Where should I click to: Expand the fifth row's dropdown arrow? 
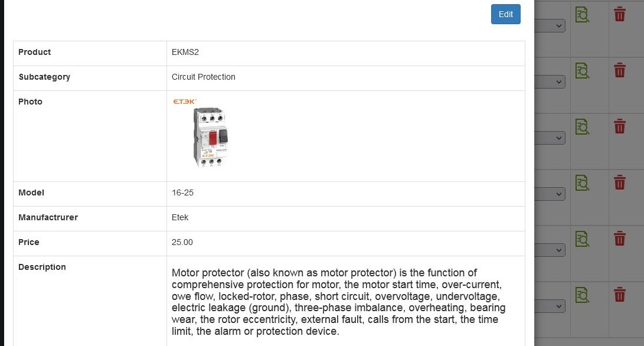click(x=558, y=250)
